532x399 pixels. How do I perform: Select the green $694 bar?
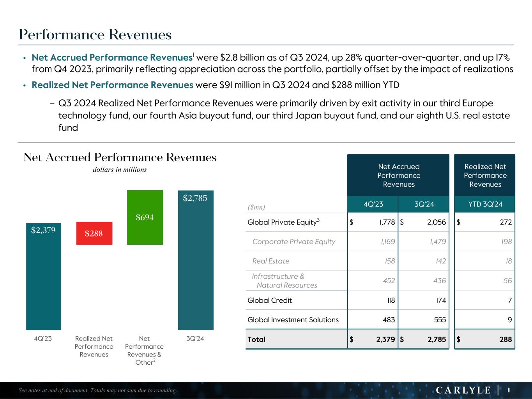[145, 217]
